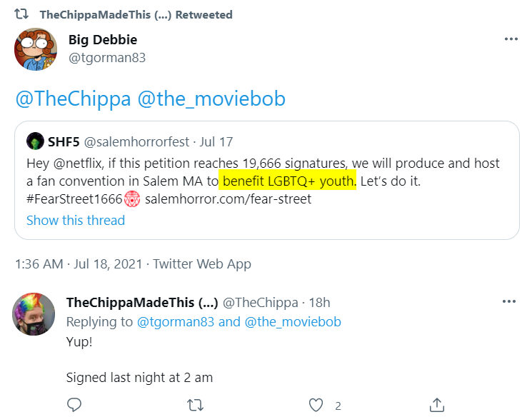Like the reply with 2 likes
532x417 pixels.
click(316, 405)
